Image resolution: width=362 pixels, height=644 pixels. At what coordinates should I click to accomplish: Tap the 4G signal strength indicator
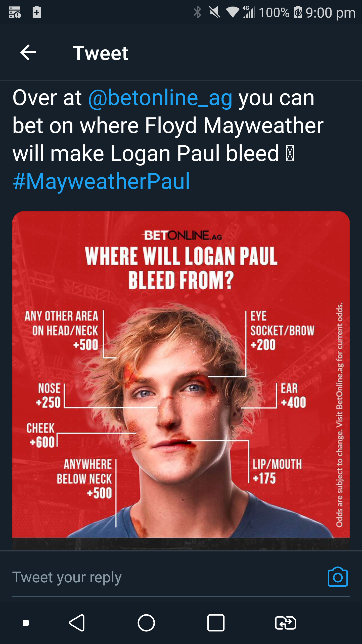(249, 12)
